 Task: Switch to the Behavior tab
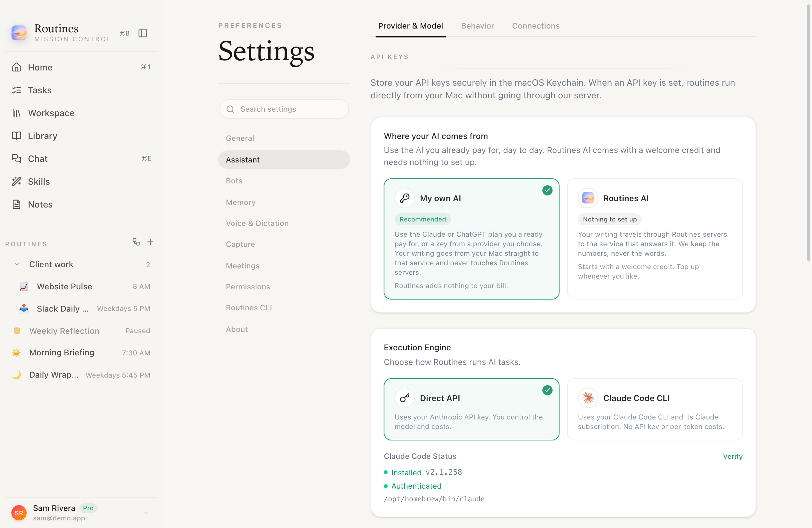coord(477,26)
